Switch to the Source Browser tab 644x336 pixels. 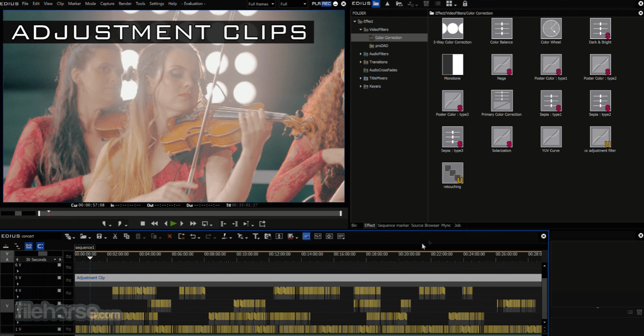click(x=425, y=226)
